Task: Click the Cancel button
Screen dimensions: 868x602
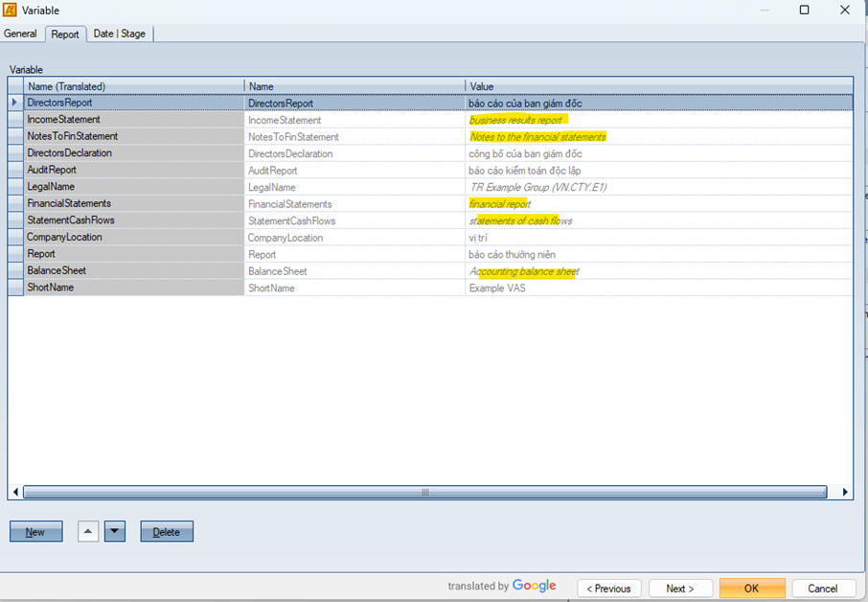Action: (x=822, y=589)
